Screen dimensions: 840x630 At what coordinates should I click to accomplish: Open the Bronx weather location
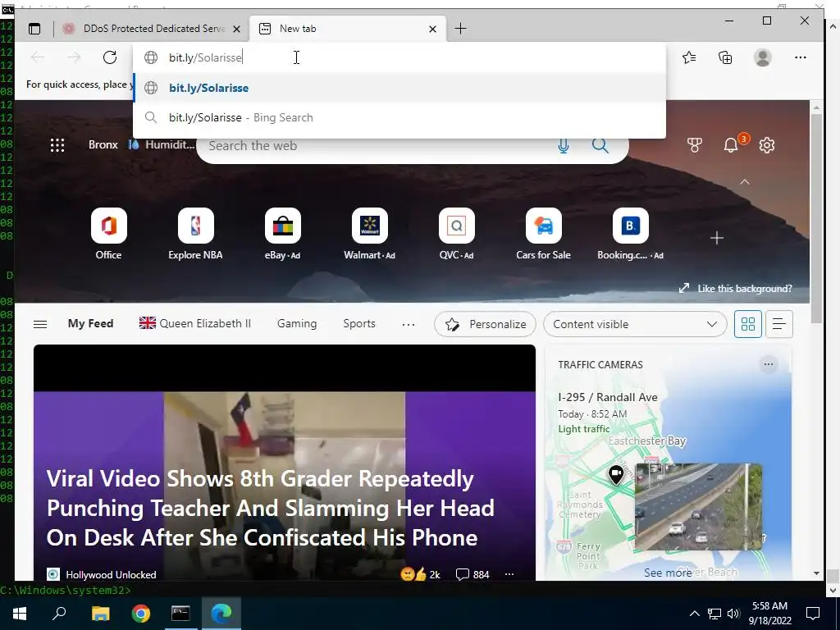103,144
